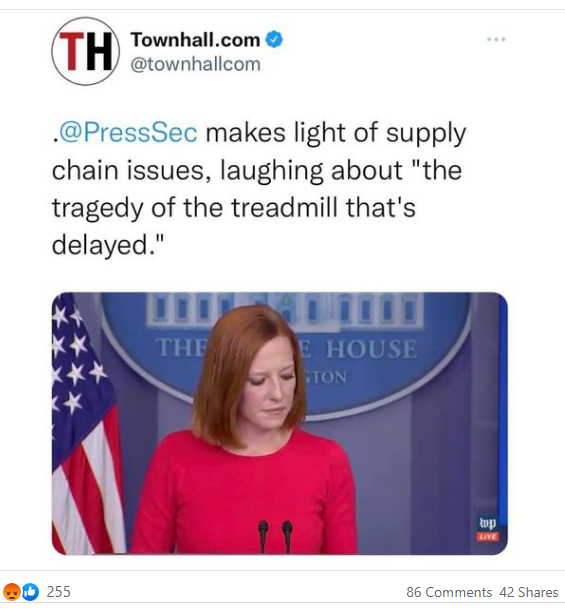This screenshot has width=565, height=616.
Task: Open the 42 Shares link
Action: coord(529,592)
